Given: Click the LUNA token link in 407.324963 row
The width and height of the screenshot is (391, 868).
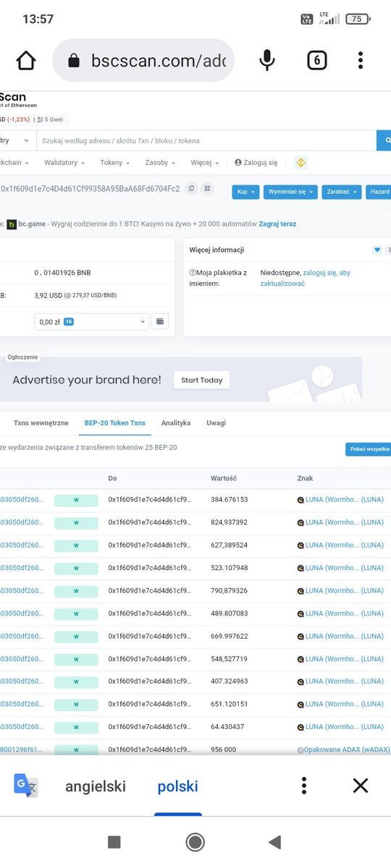Looking at the screenshot, I should pos(345,681).
